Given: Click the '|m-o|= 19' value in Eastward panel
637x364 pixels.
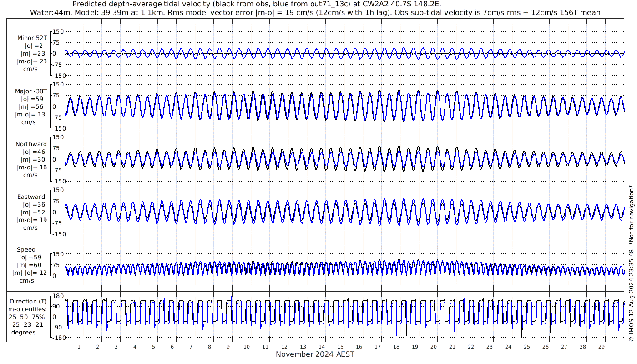Looking at the screenshot, I should [x=31, y=220].
